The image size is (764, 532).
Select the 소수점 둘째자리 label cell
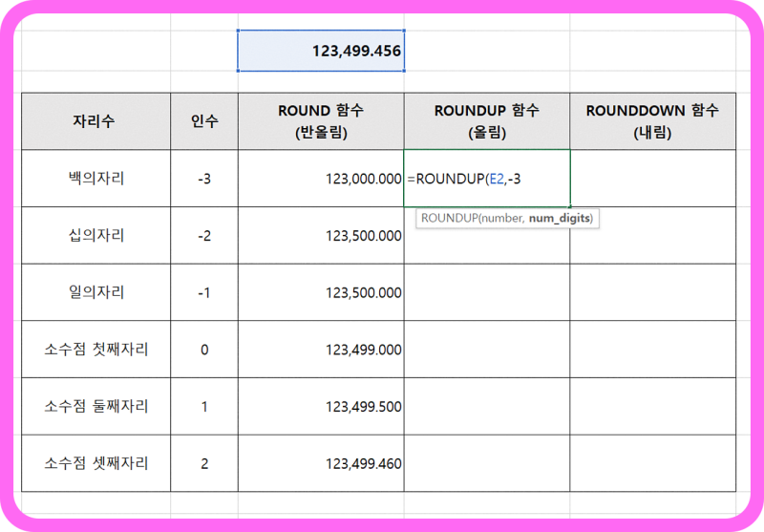[x=96, y=406]
